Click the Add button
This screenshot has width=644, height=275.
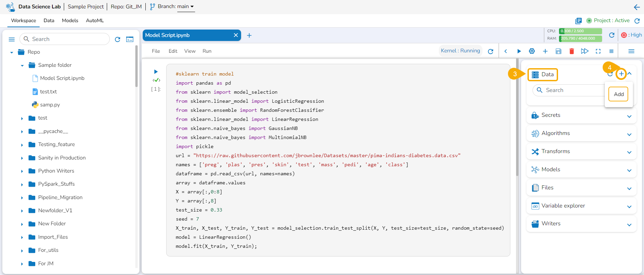pos(618,94)
